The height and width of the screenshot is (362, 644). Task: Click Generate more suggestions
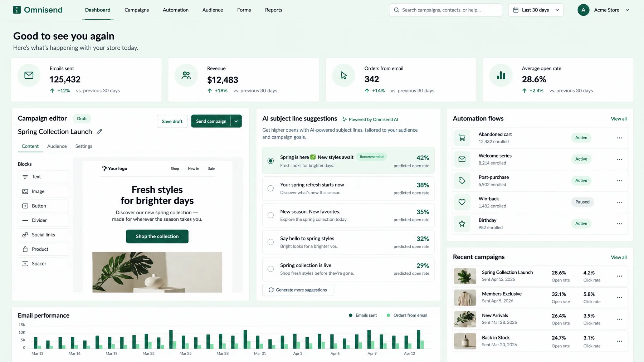298,290
